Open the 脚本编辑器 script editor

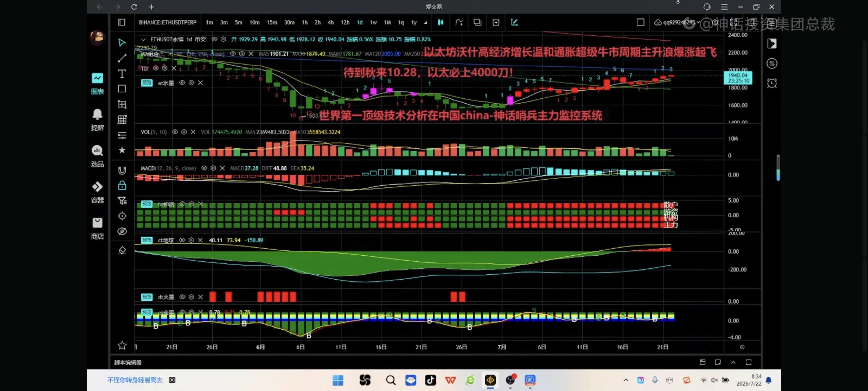[x=128, y=363]
